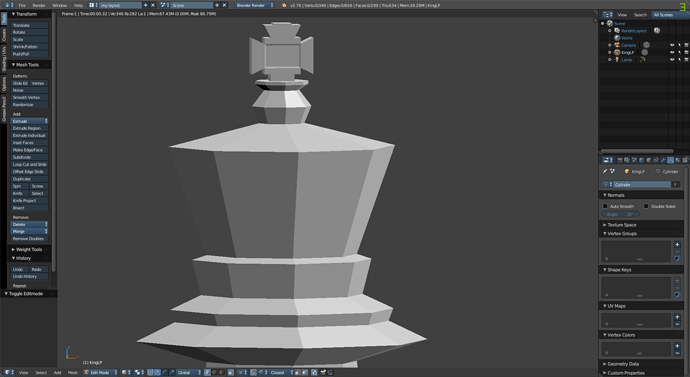Click the Lamp object icon in outliner

click(x=617, y=59)
